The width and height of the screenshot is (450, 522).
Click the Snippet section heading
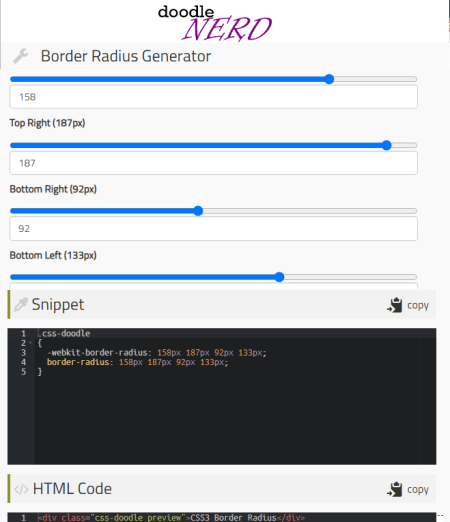pyautogui.click(x=58, y=304)
